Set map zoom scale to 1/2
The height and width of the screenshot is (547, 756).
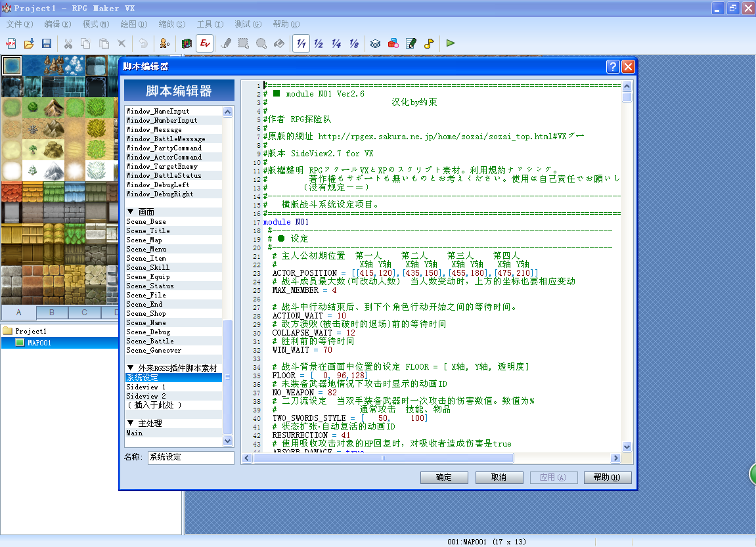[x=319, y=43]
